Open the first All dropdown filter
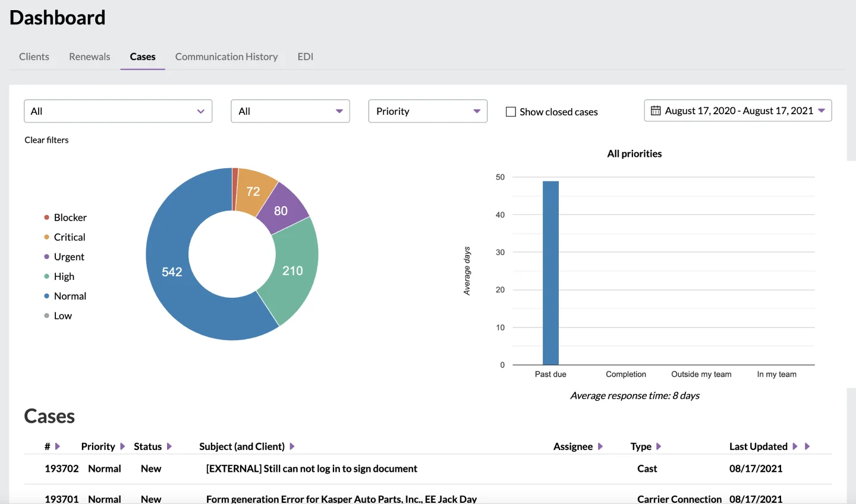This screenshot has width=856, height=504. point(118,111)
